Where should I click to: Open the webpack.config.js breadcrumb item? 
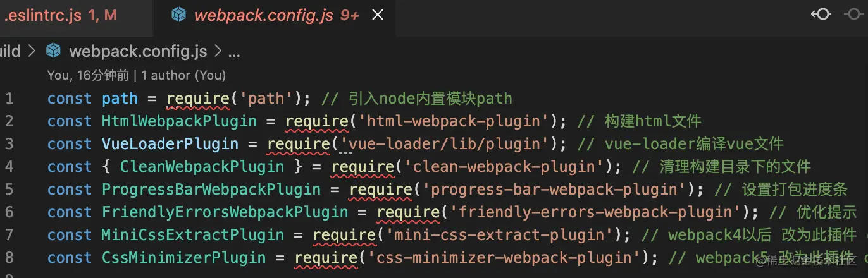[x=138, y=51]
